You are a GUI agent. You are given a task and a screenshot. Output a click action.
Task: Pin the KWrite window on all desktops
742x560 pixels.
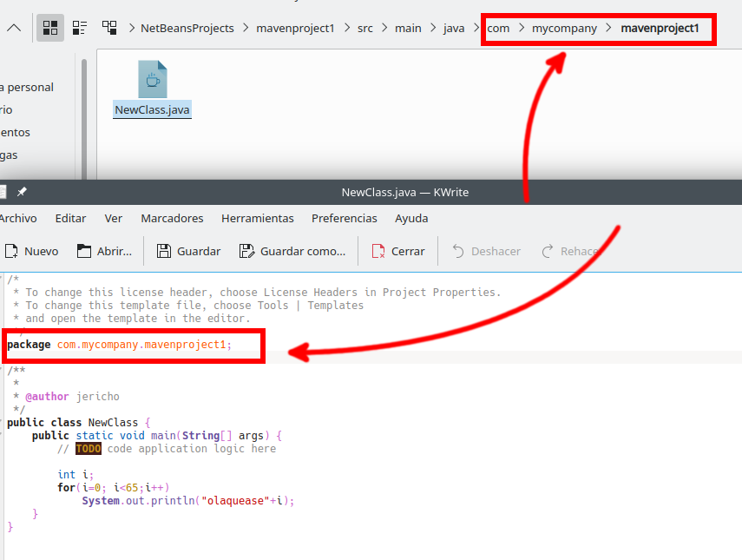click(x=23, y=192)
